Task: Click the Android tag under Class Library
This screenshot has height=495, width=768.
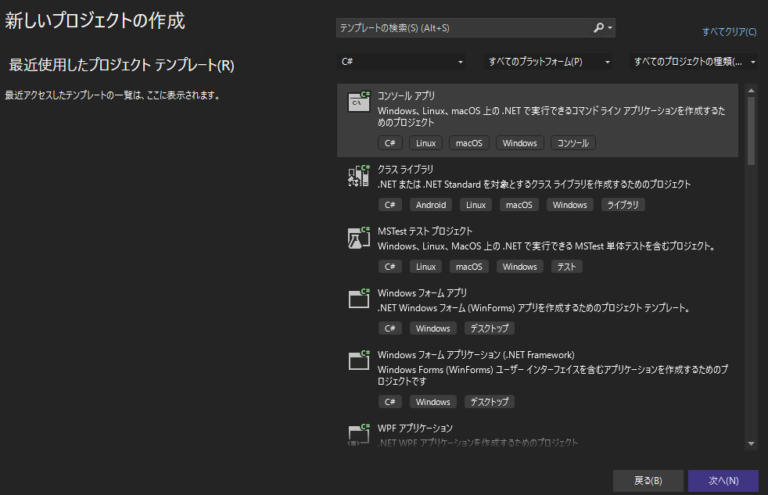Action: 431,205
